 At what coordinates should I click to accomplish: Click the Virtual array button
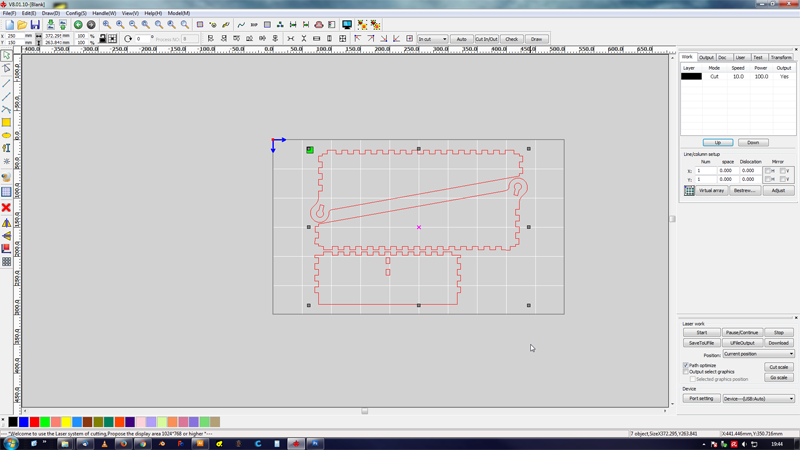tap(711, 190)
